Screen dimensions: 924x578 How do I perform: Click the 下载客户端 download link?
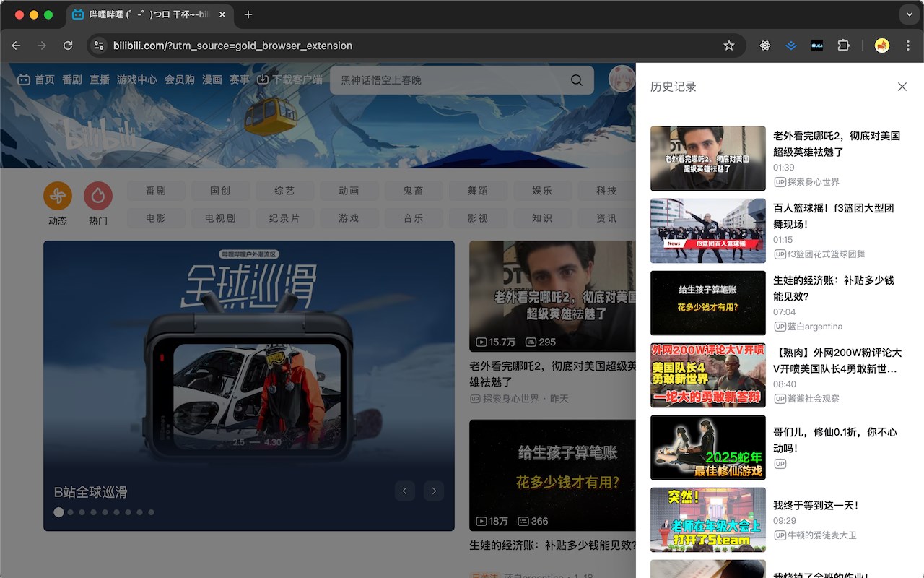290,79
